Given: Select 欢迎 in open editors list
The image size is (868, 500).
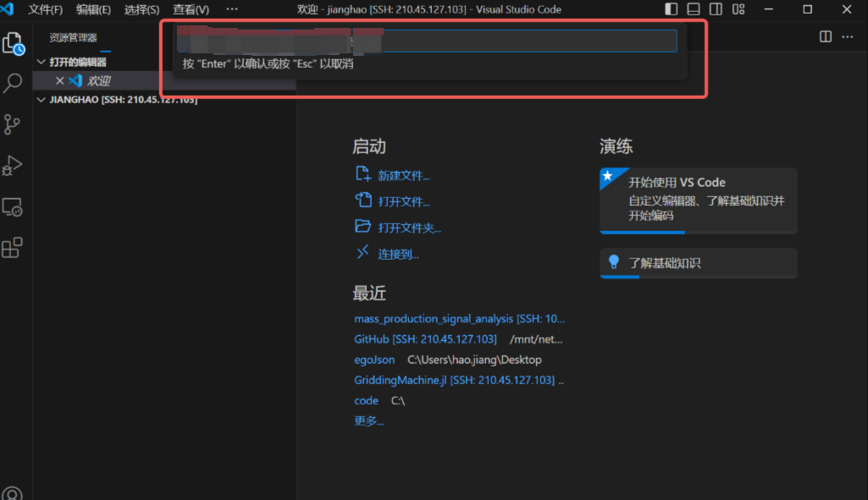Looking at the screenshot, I should 164,80.
